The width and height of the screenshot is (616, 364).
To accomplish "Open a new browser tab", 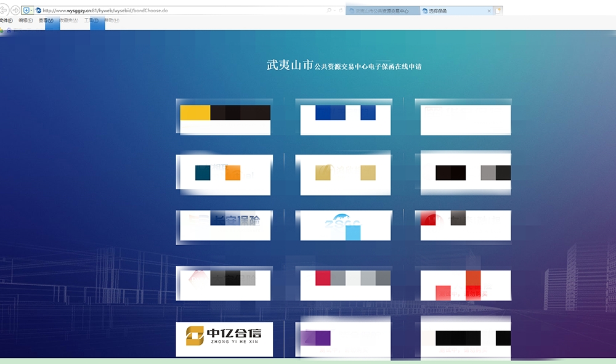I will coord(498,11).
